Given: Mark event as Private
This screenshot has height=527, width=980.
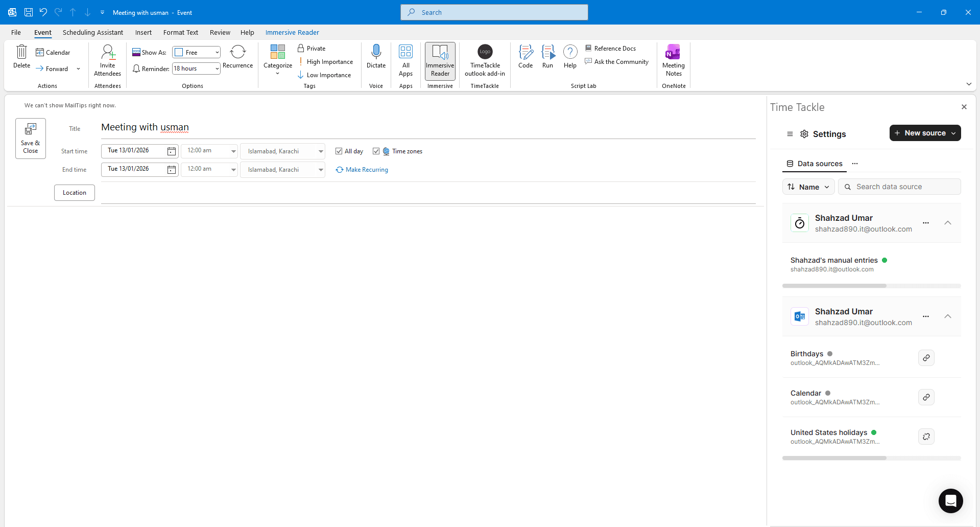Looking at the screenshot, I should point(312,48).
